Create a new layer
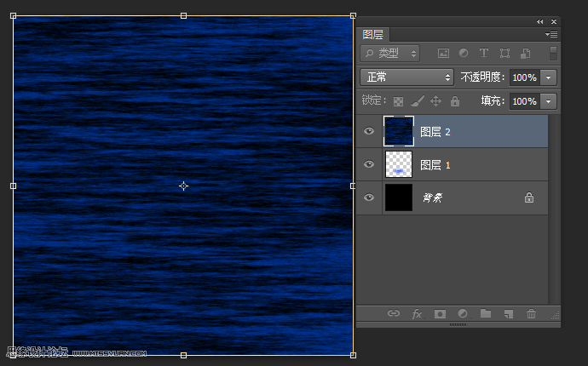588x366 pixels. 508,313
